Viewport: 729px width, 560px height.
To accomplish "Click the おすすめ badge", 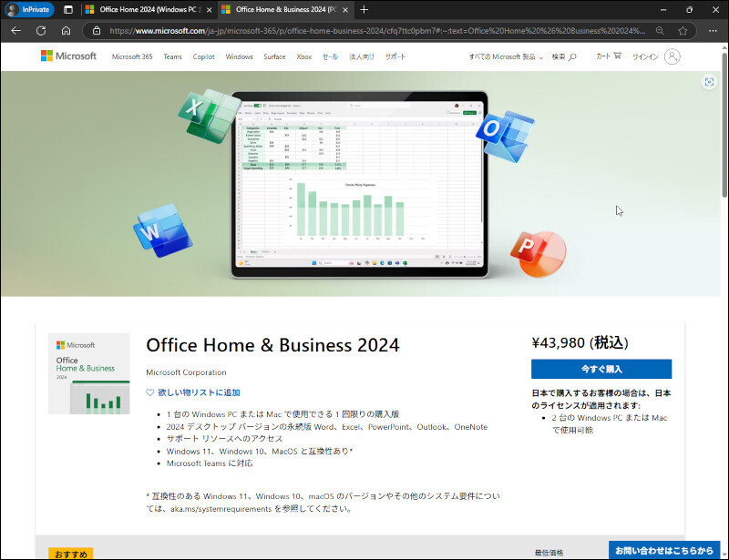I will pos(71,554).
